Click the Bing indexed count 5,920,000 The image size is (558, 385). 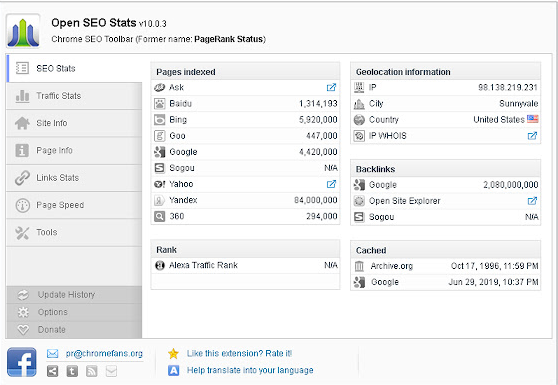(x=318, y=120)
